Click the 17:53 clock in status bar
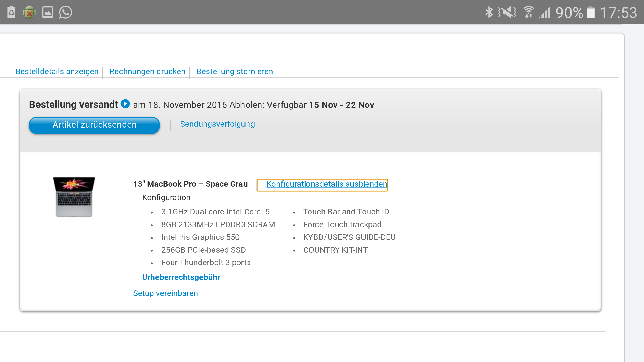Image resolution: width=644 pixels, height=362 pixels. (619, 13)
